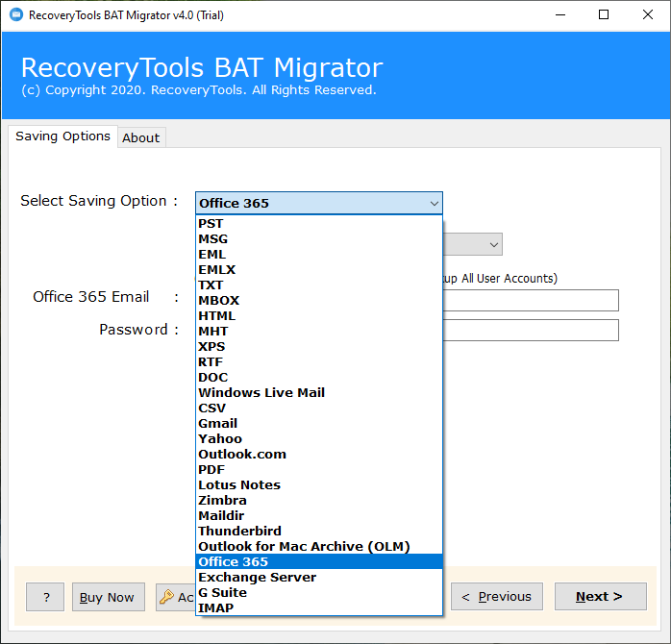Proceed with the Next button
Viewport: 671px width, 644px height.
(x=601, y=596)
